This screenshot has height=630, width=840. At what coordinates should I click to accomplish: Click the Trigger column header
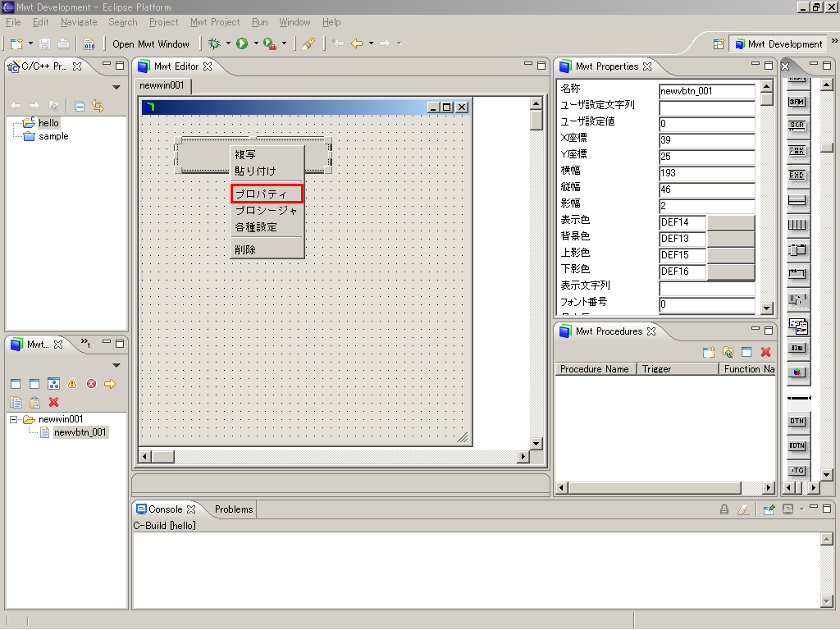coord(678,369)
